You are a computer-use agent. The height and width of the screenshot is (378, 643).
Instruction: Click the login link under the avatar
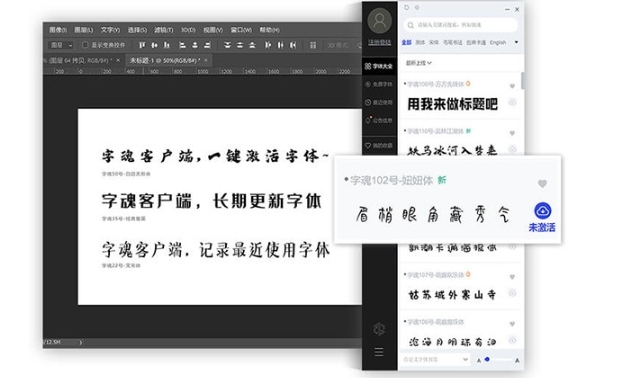click(379, 42)
